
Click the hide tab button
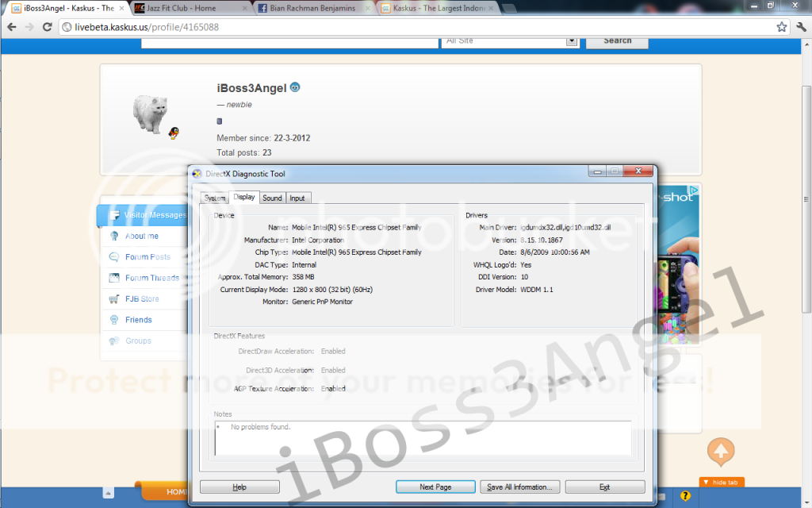721,482
